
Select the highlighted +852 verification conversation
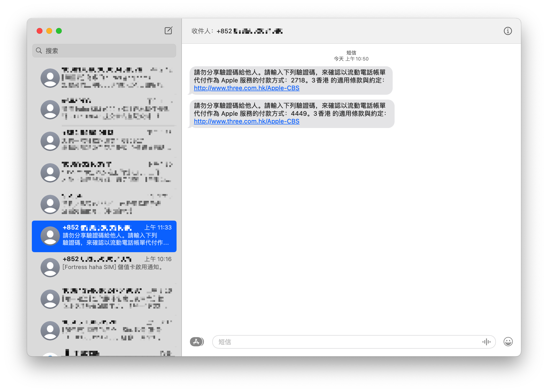pyautogui.click(x=104, y=237)
